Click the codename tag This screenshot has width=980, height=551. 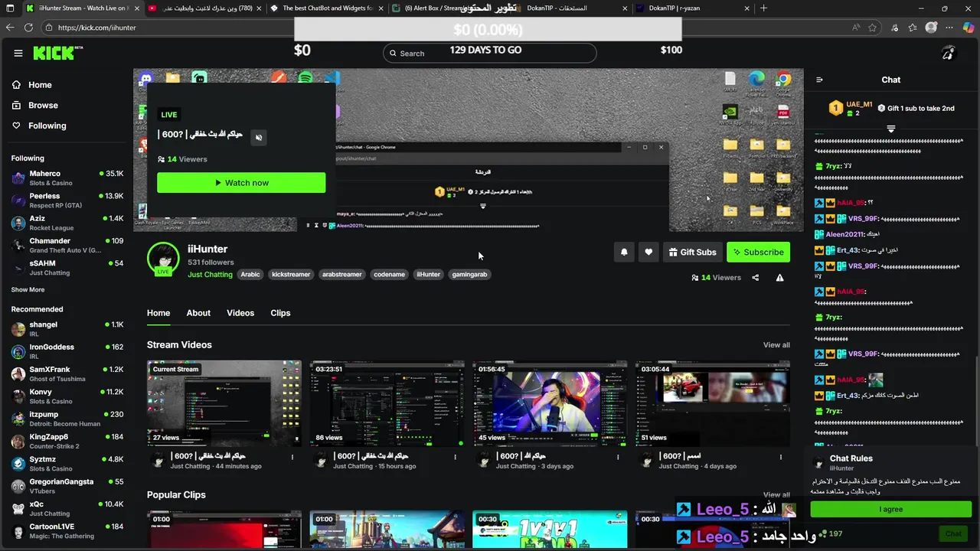click(389, 274)
